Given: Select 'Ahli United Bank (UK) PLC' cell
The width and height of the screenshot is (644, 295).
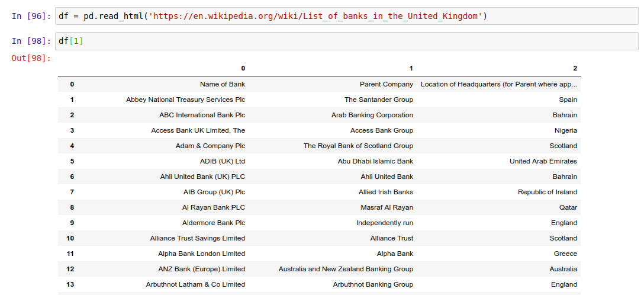Looking at the screenshot, I should (x=202, y=177).
